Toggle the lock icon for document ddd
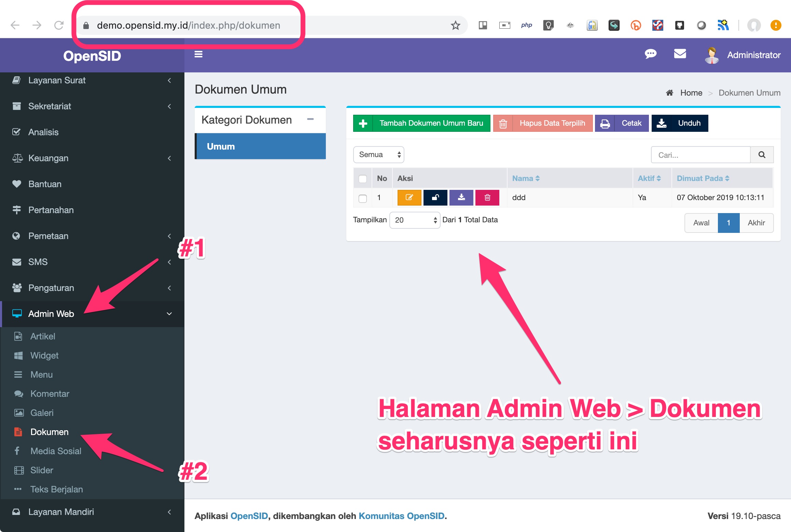791x532 pixels. click(x=435, y=197)
